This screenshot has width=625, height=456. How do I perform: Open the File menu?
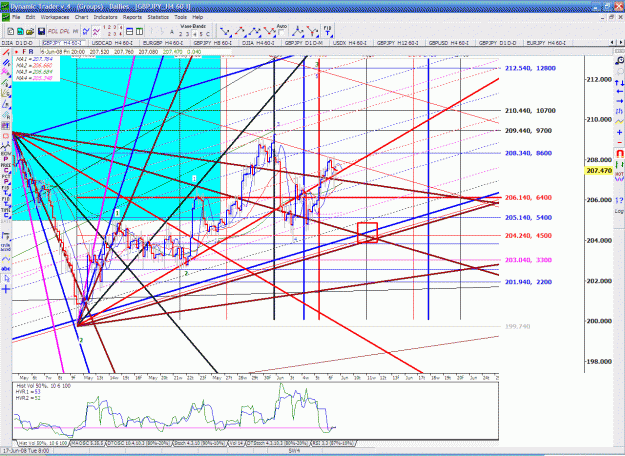coord(16,17)
